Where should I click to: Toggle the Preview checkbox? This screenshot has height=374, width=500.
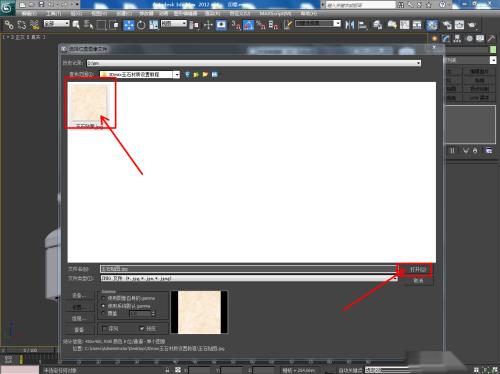pyautogui.click(x=142, y=329)
